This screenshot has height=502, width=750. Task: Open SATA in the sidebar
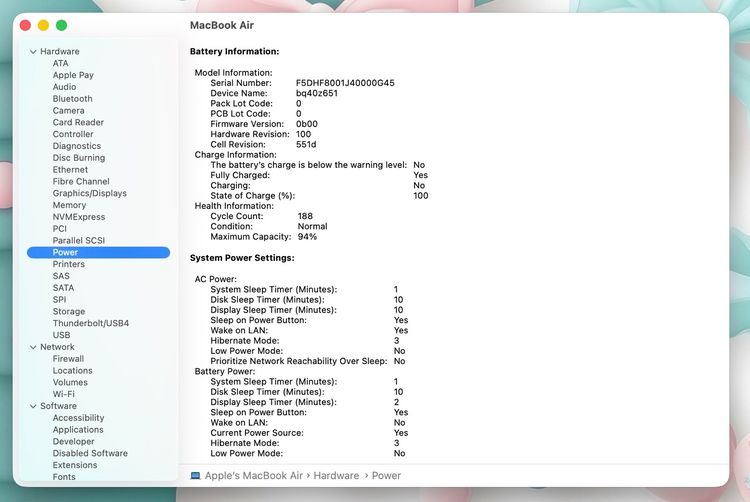click(x=63, y=288)
